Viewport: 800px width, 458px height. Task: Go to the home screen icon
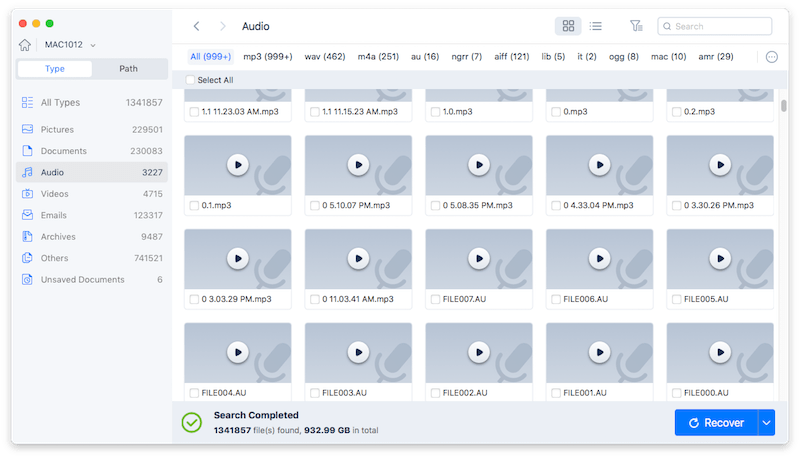pyautogui.click(x=24, y=45)
